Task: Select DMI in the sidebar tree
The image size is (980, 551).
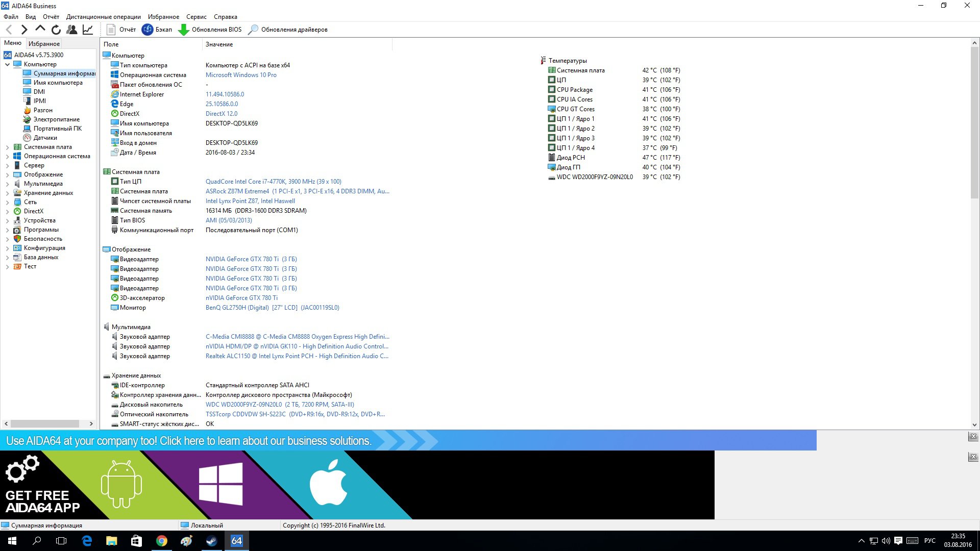Action: pyautogui.click(x=39, y=92)
